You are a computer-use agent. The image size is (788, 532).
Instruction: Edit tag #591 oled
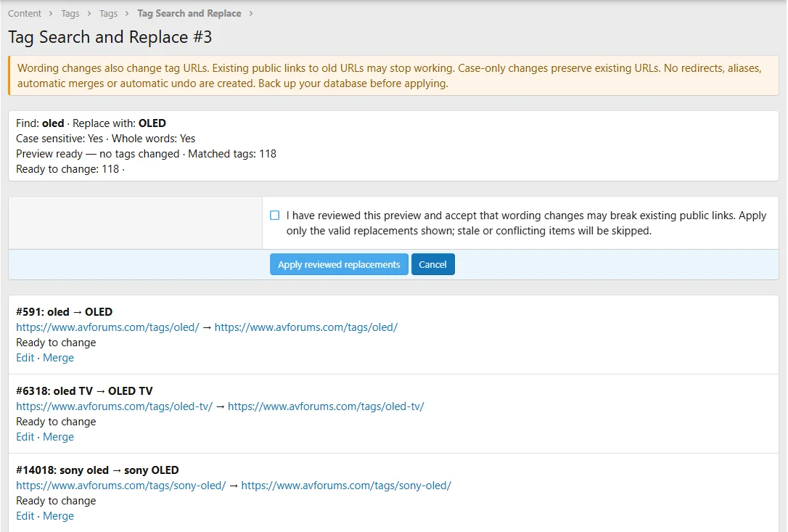click(x=25, y=358)
